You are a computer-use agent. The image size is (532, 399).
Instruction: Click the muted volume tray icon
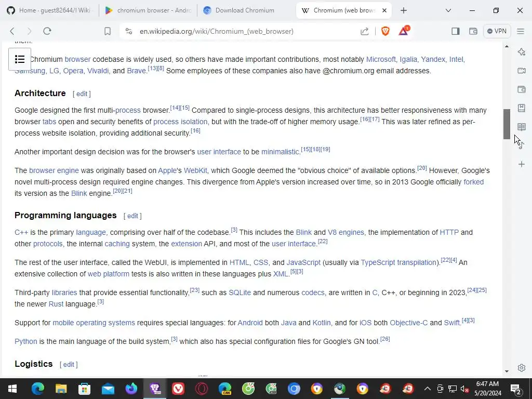coord(464,389)
